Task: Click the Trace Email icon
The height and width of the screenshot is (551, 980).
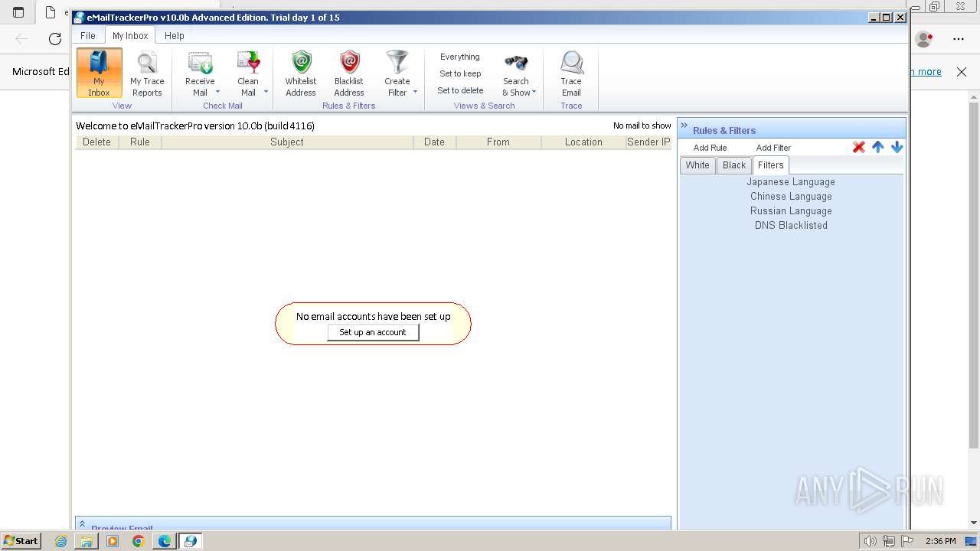Action: (x=571, y=63)
